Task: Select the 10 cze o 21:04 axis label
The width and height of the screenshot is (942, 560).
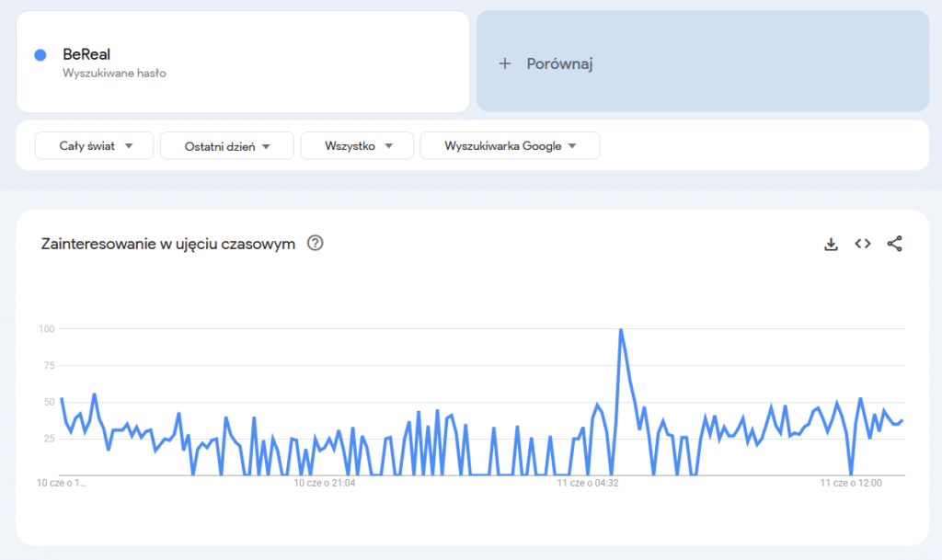Action: coord(325,482)
